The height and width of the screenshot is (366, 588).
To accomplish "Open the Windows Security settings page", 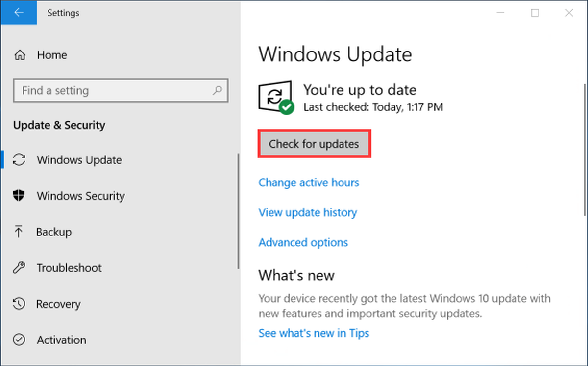I will click(80, 196).
